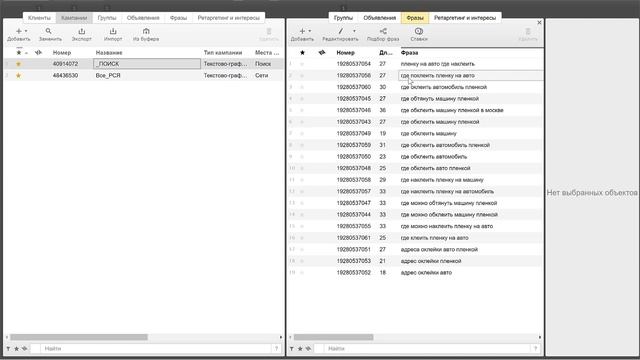Click sync filter icon below campaigns list

pyautogui.click(x=24, y=349)
